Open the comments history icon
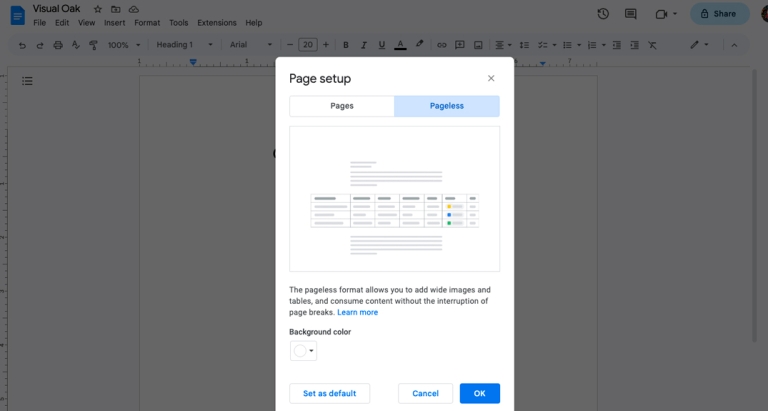 point(631,14)
